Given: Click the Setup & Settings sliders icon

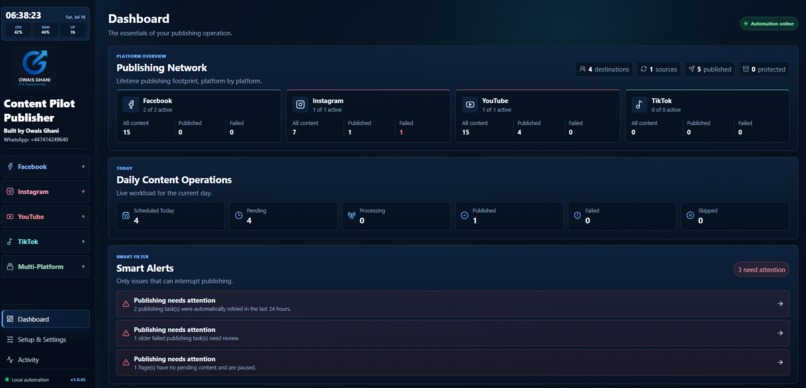Looking at the screenshot, I should (x=10, y=340).
